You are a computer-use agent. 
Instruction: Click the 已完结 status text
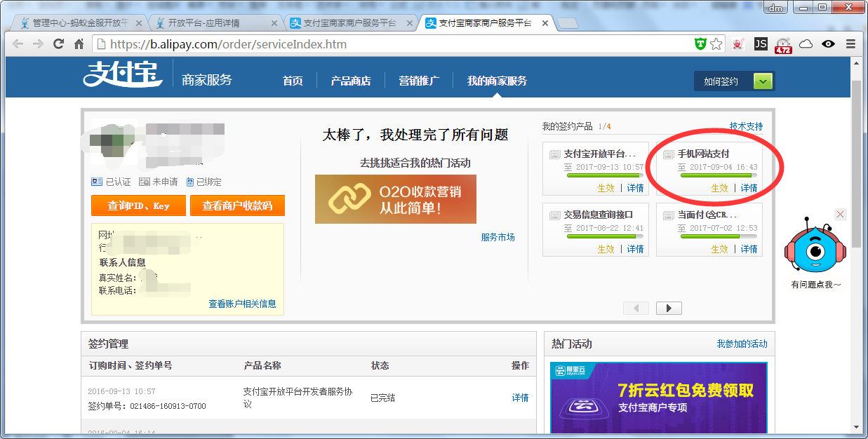point(382,398)
